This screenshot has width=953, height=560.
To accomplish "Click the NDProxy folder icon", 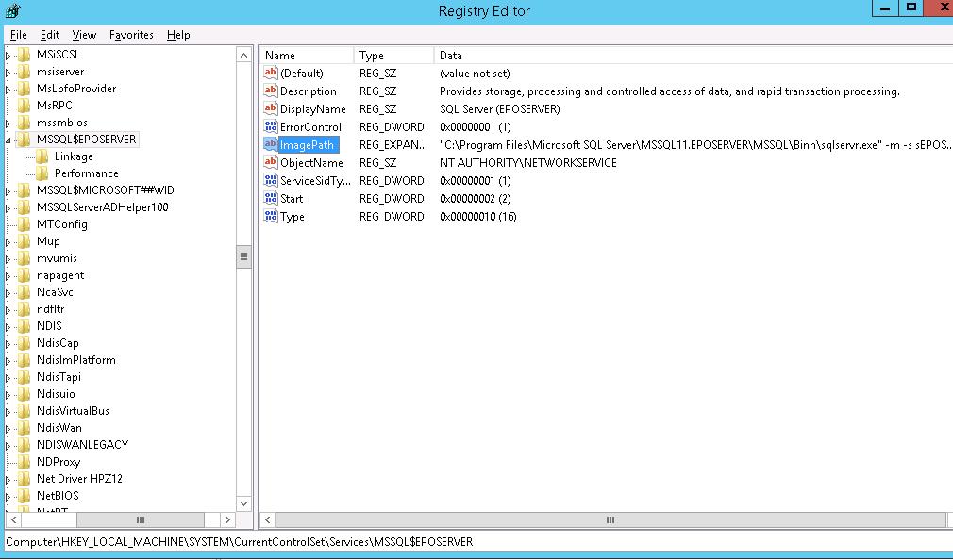I will (25, 462).
